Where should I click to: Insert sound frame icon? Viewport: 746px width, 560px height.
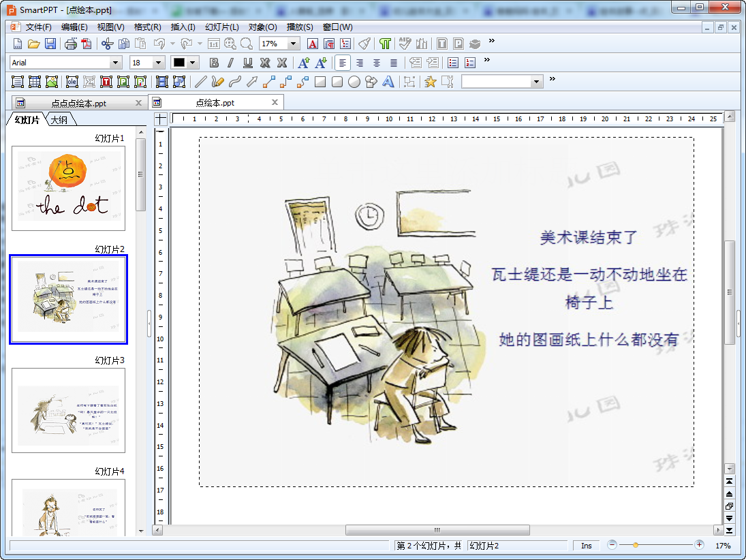(179, 82)
